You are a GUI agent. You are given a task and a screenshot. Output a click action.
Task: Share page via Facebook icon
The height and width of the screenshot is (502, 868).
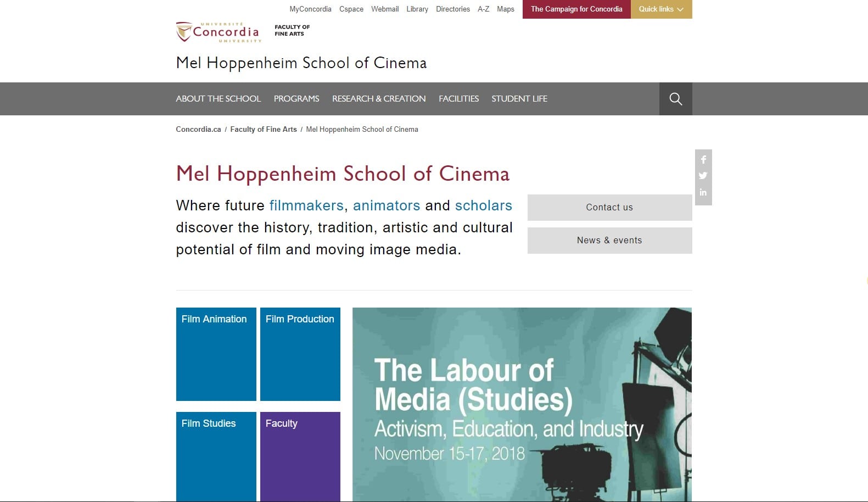point(703,160)
